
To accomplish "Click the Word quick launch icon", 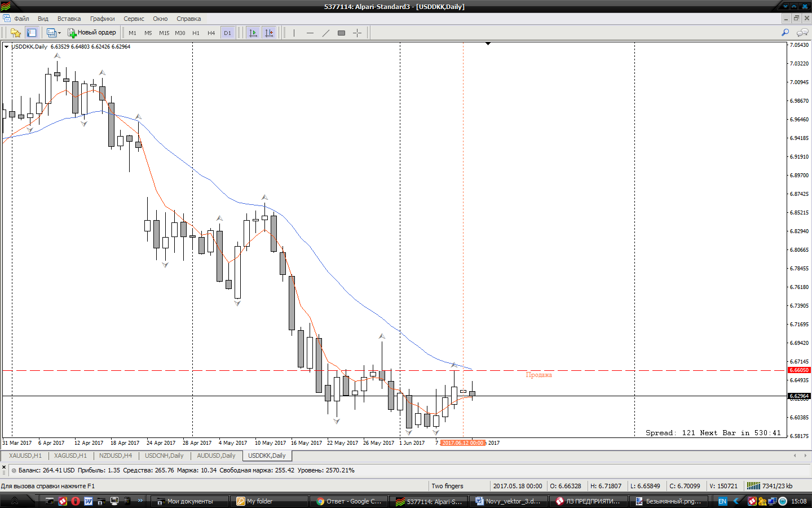I will 89,501.
